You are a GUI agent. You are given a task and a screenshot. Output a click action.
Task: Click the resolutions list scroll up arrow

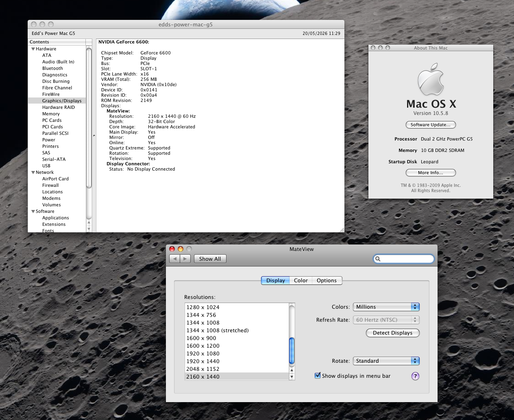pos(292,370)
